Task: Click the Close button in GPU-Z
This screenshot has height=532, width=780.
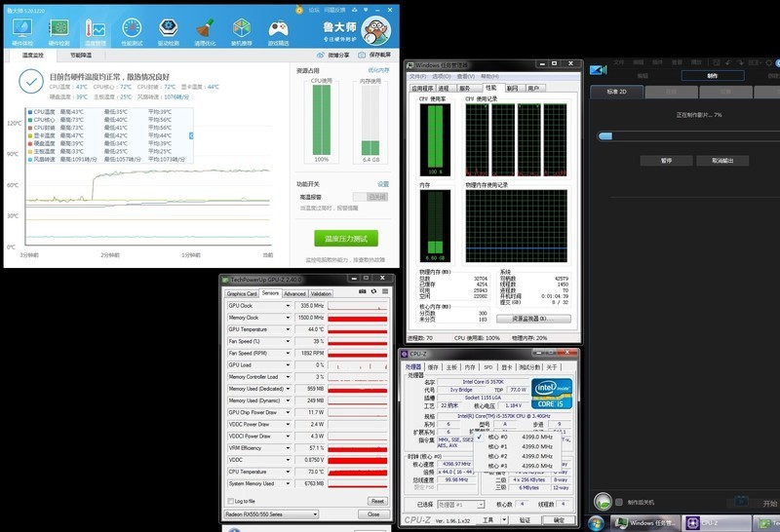Action: point(373,514)
